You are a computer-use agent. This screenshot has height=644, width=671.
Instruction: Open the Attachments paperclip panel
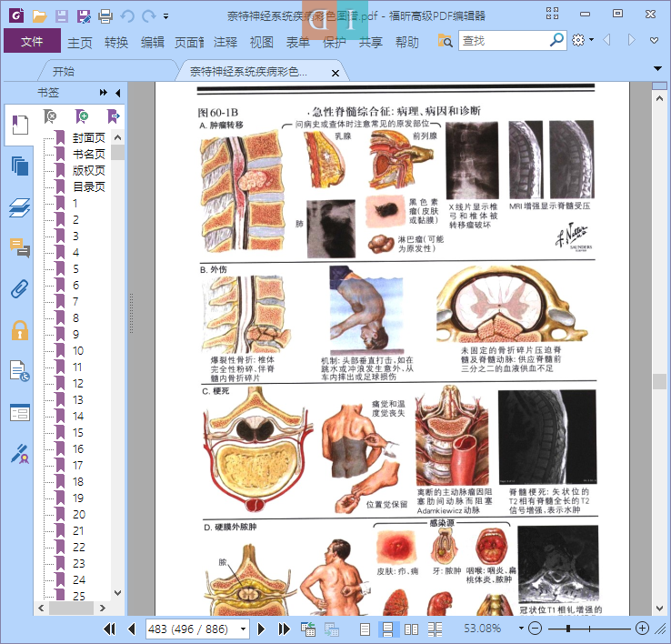tap(20, 289)
